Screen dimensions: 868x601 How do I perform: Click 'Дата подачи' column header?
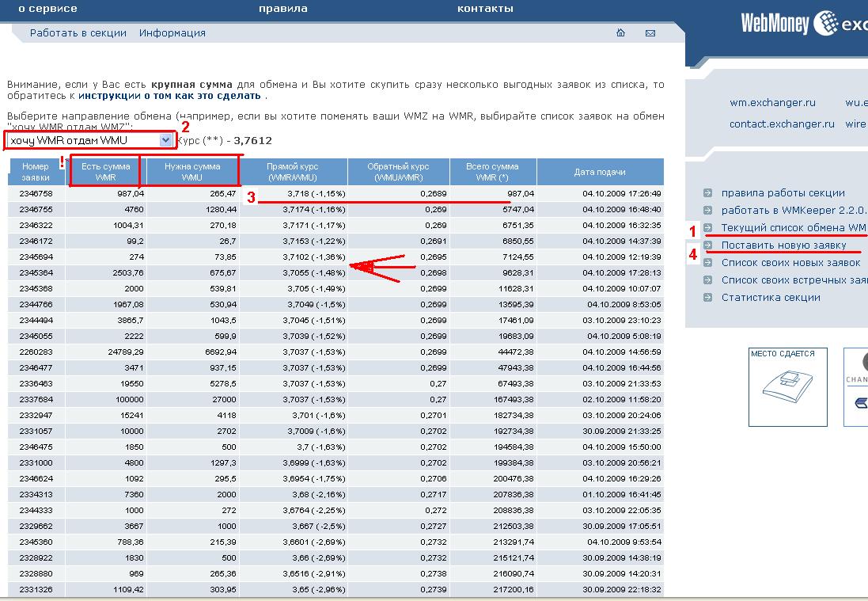(x=600, y=172)
